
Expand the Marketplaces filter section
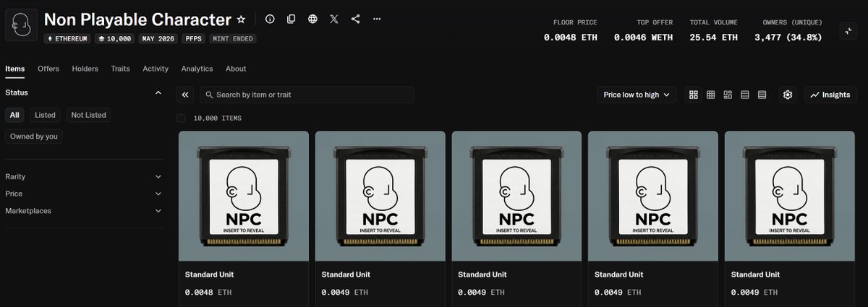click(84, 211)
